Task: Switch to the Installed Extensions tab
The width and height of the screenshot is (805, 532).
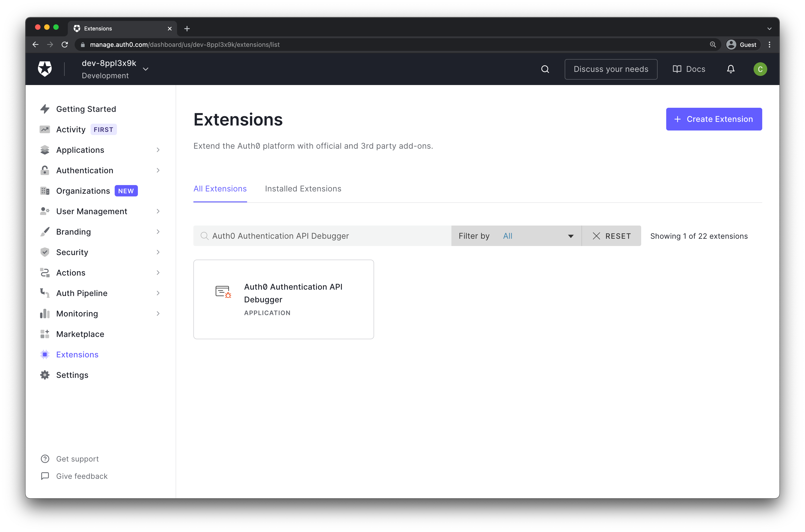Action: pos(303,189)
